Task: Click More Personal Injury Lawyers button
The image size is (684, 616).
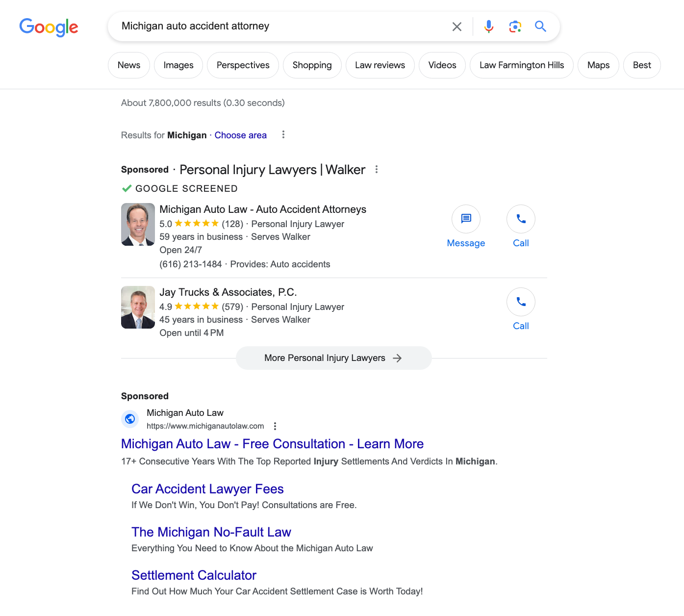Action: tap(333, 358)
